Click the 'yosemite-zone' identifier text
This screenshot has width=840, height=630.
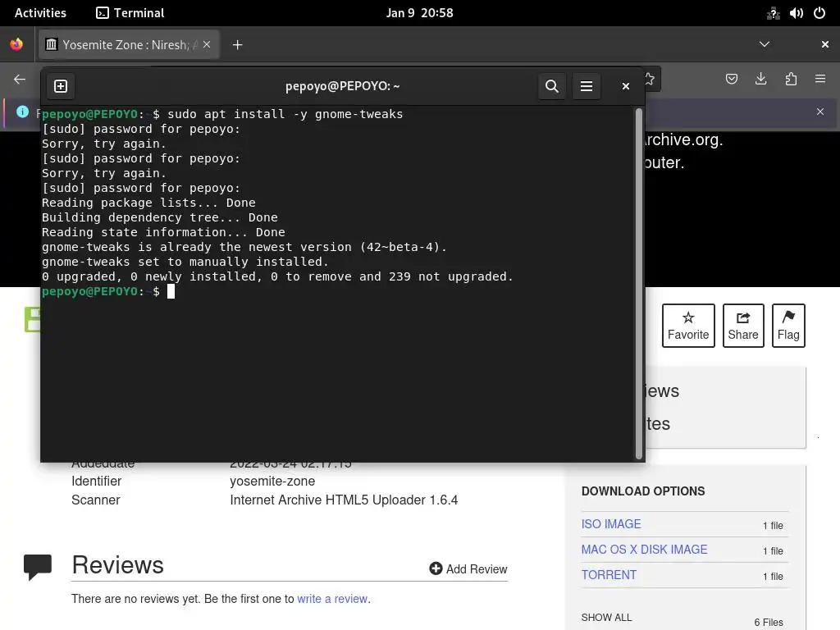272,481
